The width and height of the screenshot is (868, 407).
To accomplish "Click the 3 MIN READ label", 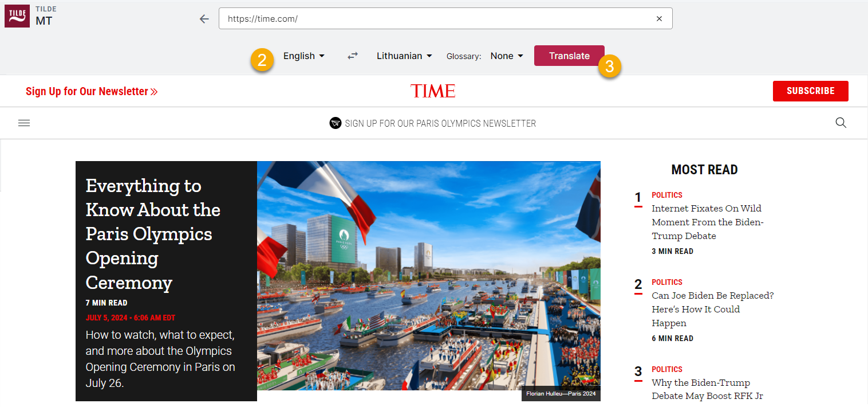I will click(x=672, y=251).
